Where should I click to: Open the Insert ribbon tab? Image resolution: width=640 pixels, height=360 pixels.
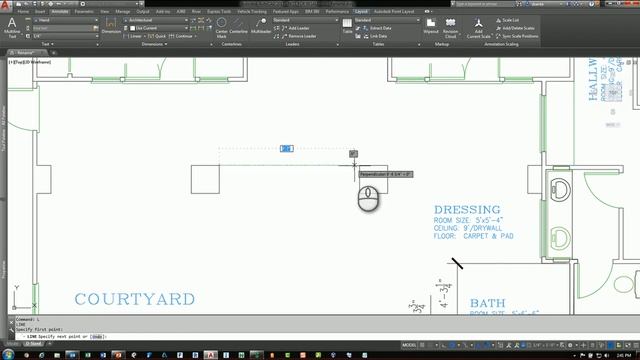(x=40, y=11)
